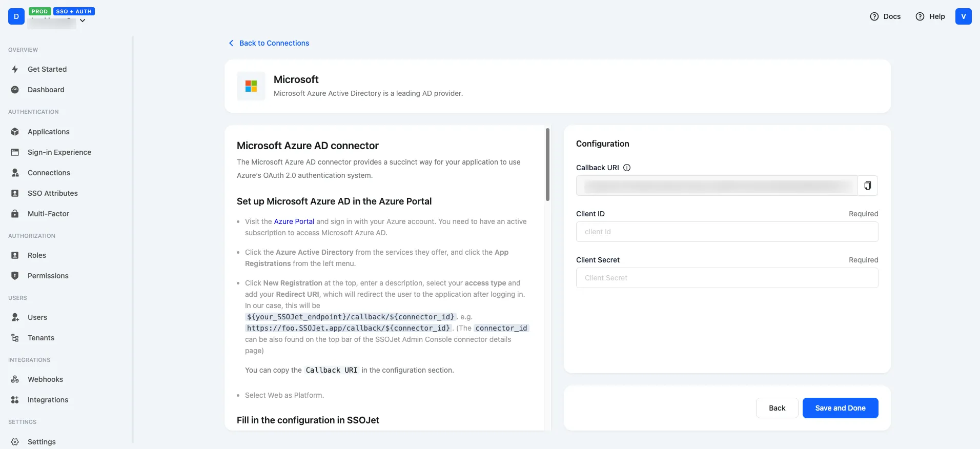Click the Permissions shield icon

coord(15,276)
